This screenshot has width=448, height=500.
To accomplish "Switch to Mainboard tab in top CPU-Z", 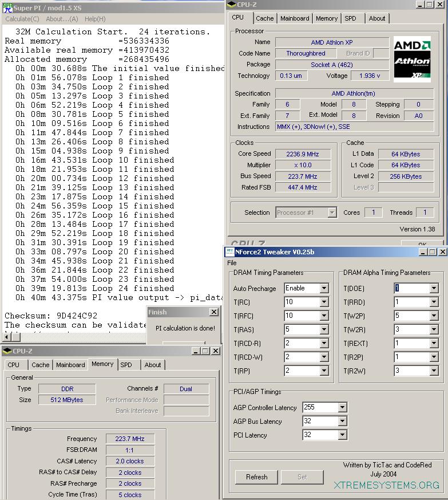I will (295, 18).
